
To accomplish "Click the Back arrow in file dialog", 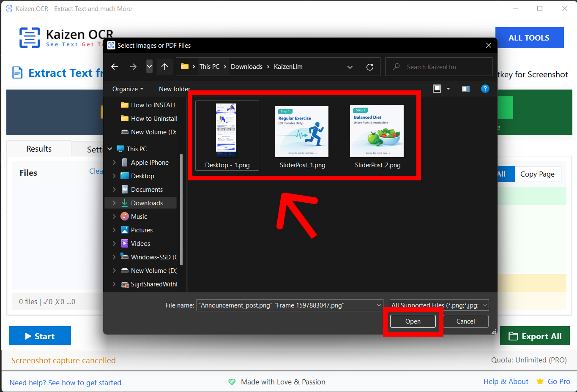I will point(115,67).
